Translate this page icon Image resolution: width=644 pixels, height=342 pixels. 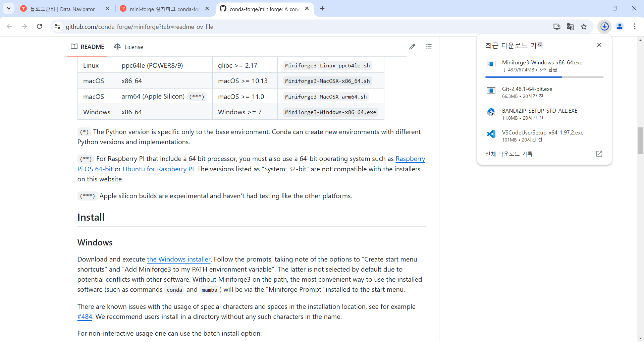[x=570, y=26]
